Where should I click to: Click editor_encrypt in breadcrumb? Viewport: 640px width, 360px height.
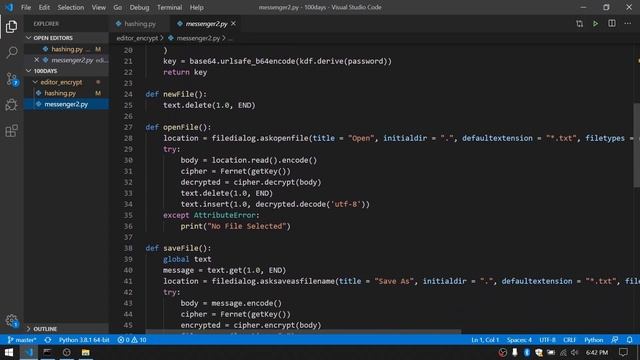(x=137, y=38)
